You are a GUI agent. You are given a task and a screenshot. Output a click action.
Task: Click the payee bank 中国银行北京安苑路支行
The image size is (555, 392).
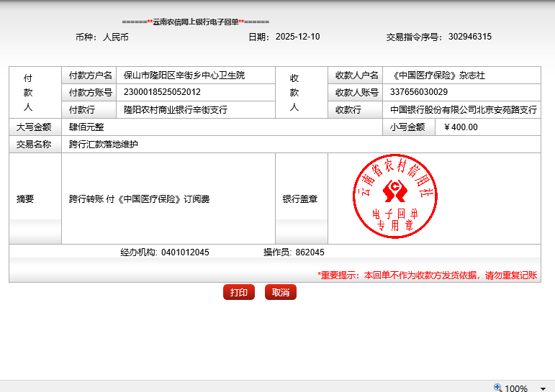(463, 110)
